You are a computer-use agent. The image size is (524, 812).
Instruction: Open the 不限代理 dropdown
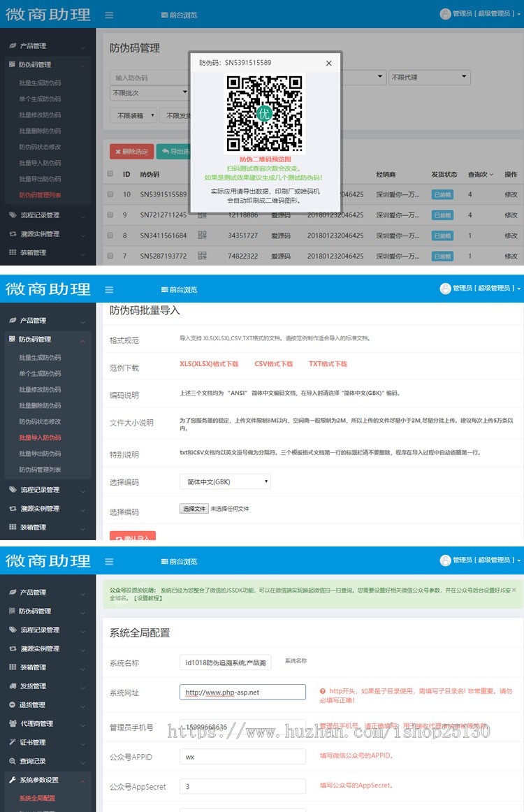[x=429, y=77]
